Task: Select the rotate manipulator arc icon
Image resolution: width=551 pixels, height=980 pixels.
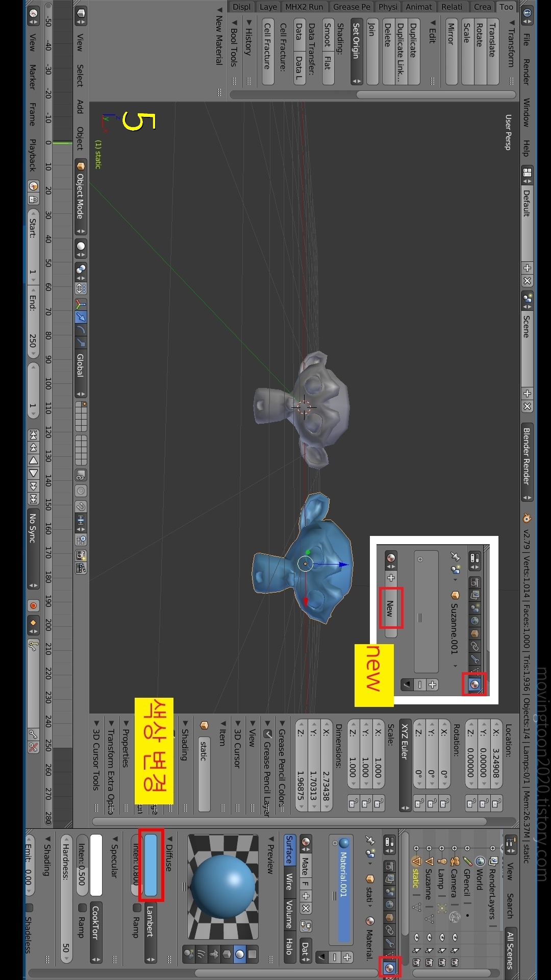Action: point(81,330)
